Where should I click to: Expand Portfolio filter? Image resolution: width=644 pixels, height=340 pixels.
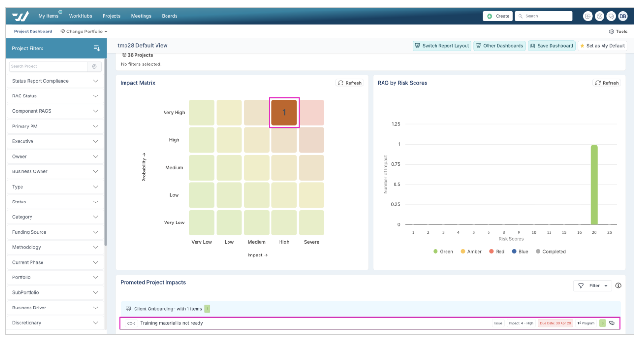[x=55, y=277]
